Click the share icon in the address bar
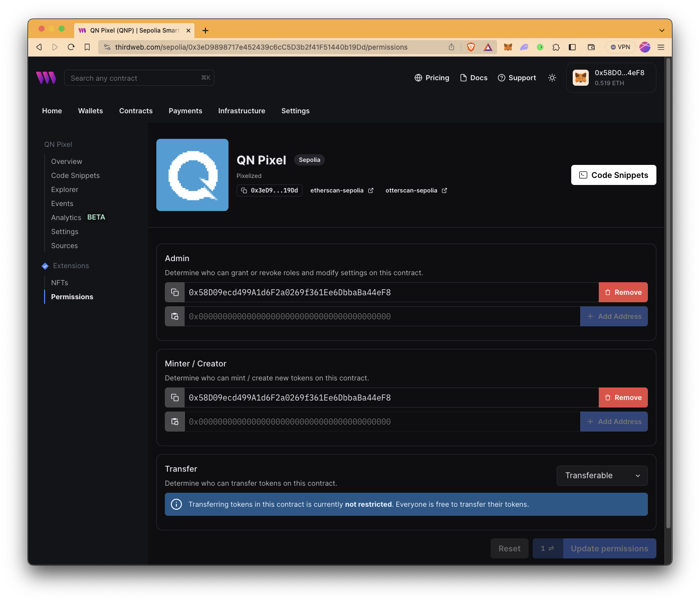 pyautogui.click(x=451, y=47)
